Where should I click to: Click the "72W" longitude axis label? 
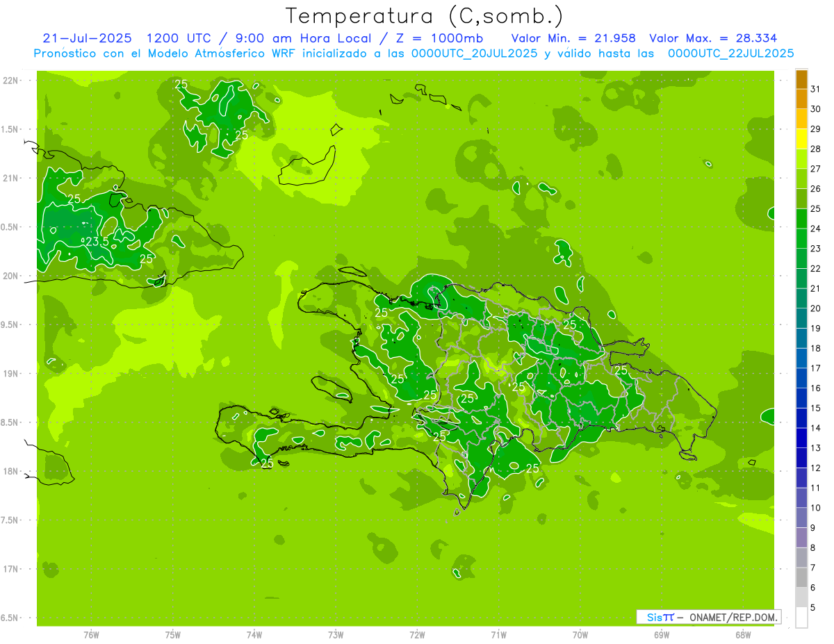click(x=417, y=634)
